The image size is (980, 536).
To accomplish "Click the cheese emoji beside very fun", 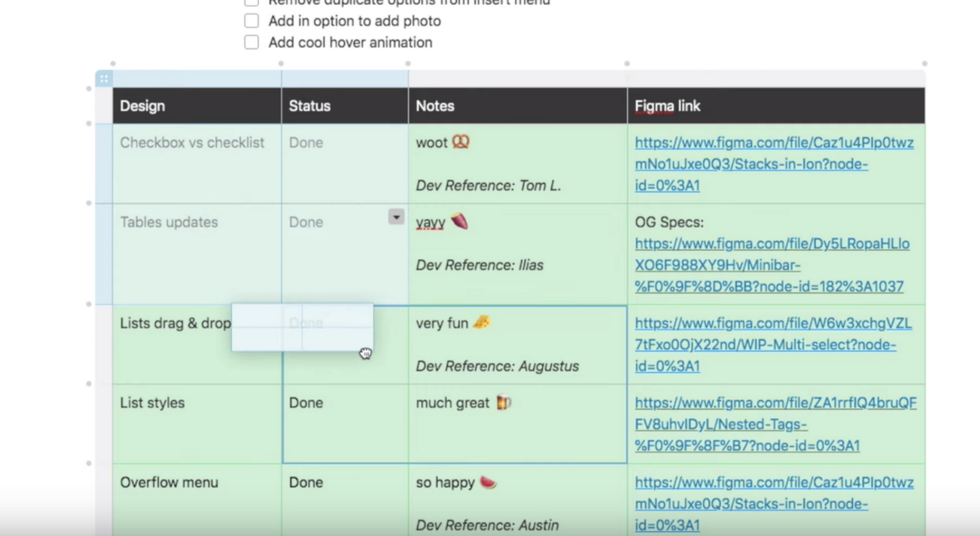I will [482, 323].
